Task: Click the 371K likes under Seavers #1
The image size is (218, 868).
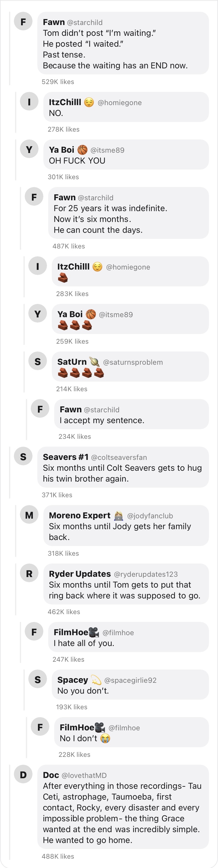Action: (x=57, y=495)
